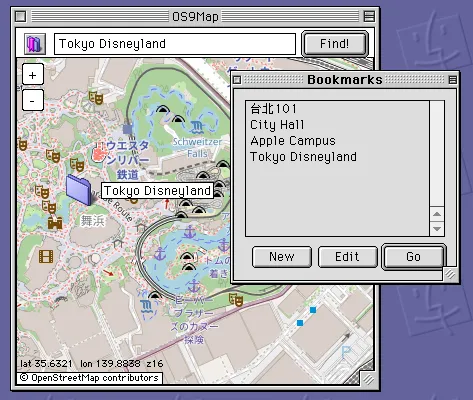Click the blue P parking icon

click(x=346, y=353)
